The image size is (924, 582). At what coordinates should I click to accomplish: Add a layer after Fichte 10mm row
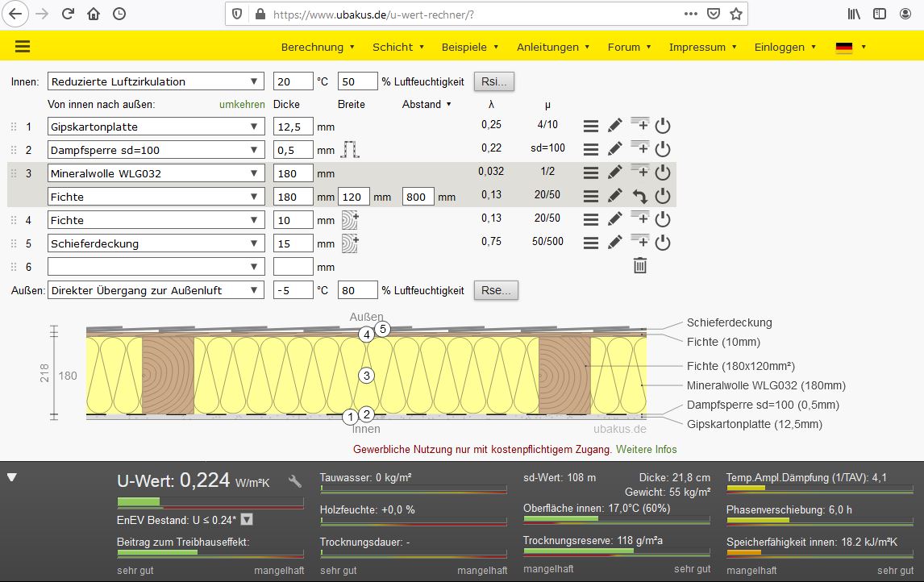pos(639,219)
